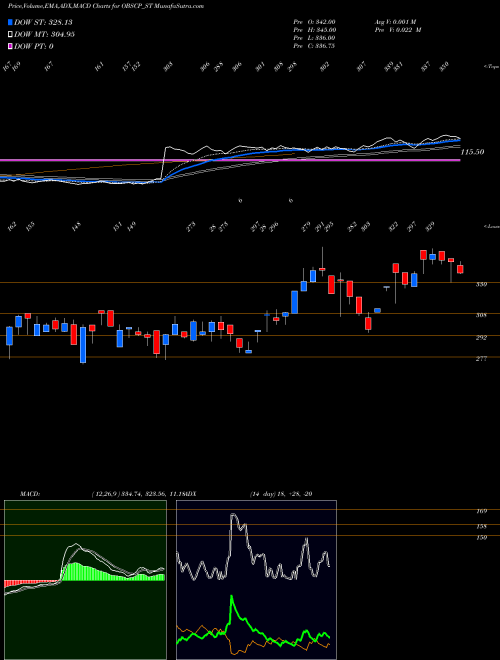500x660 pixels.
Task: Click the 'Pre L: 336.00' low value
Action: click(x=314, y=38)
